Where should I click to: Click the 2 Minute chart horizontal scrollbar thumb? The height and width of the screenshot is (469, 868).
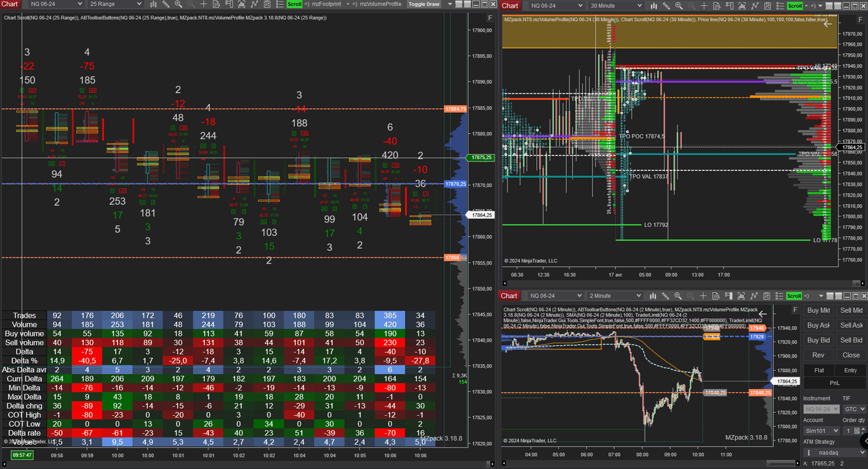click(781, 463)
